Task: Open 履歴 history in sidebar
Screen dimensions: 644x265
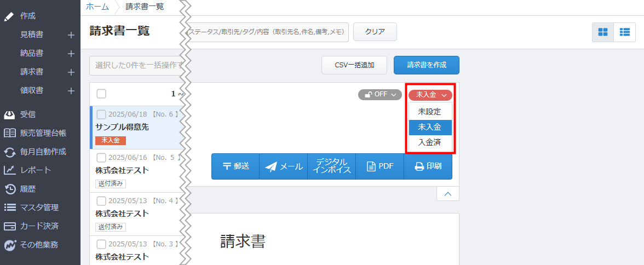Action: coord(27,189)
